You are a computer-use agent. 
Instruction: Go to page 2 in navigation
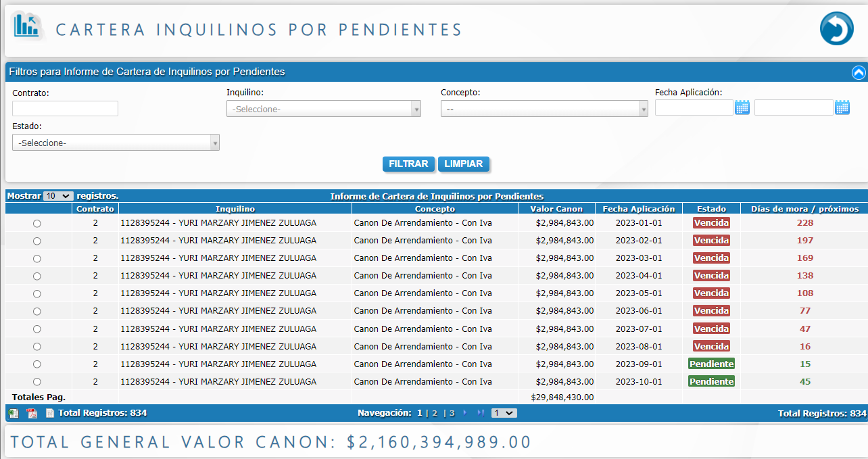(x=435, y=413)
